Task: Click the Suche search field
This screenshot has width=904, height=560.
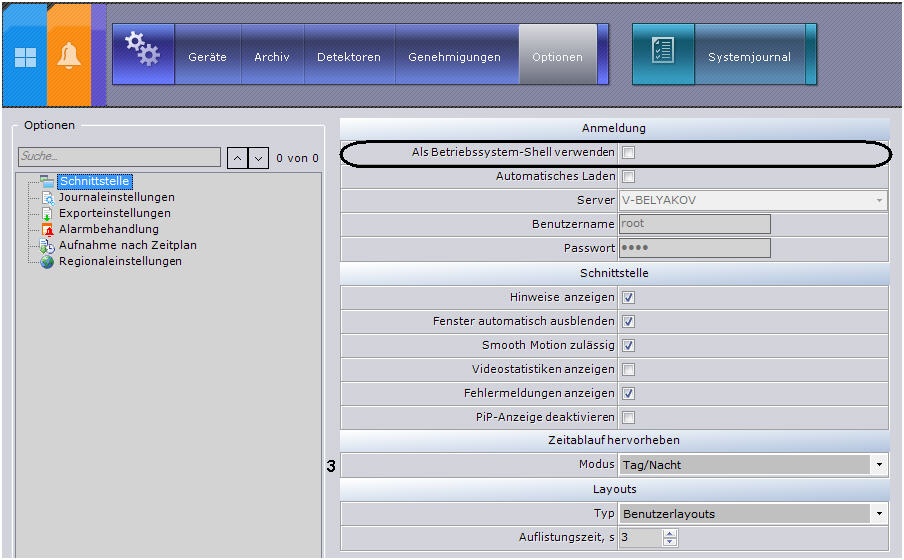Action: pos(119,157)
